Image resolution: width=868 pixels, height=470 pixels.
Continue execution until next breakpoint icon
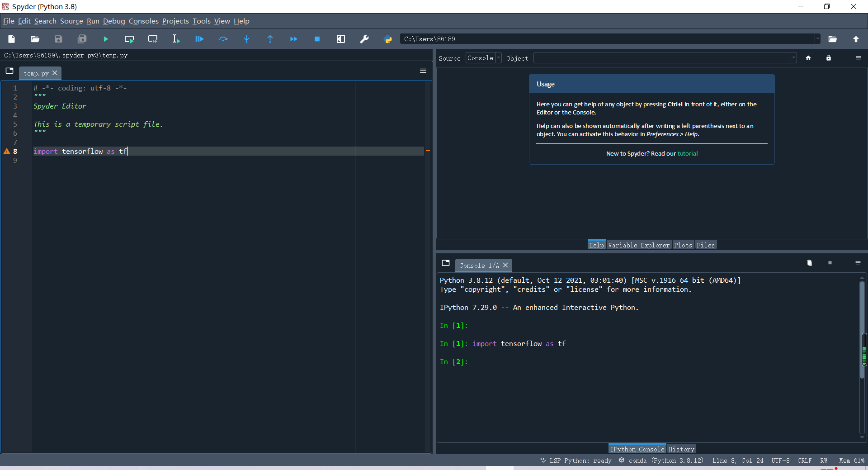click(294, 39)
